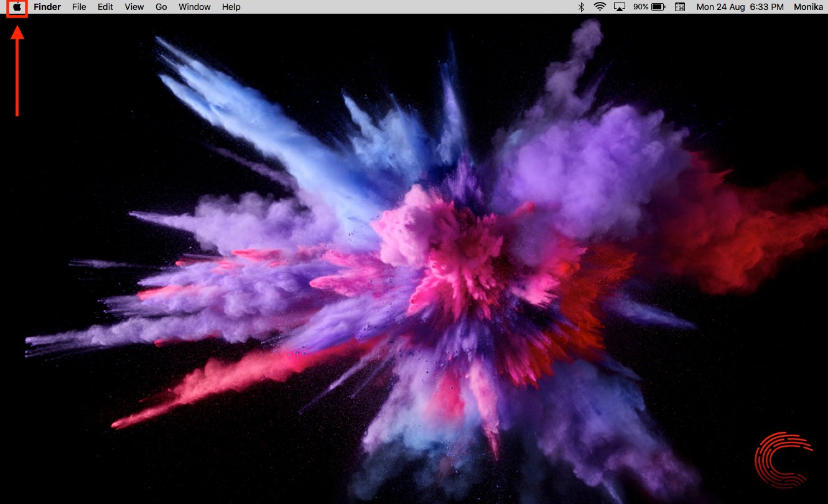Open the keyboard viewer input menu
The height and width of the screenshot is (504, 828).
pos(680,7)
